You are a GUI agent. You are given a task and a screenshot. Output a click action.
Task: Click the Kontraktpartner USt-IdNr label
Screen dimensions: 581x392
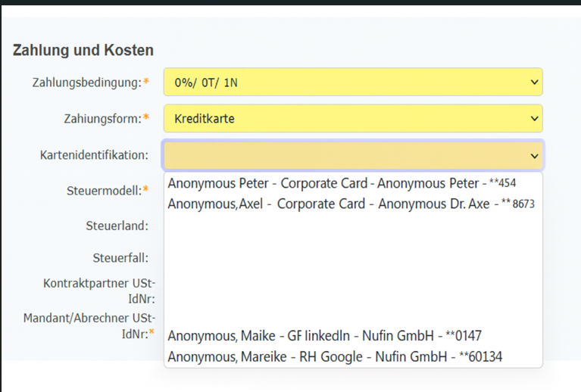click(x=99, y=291)
